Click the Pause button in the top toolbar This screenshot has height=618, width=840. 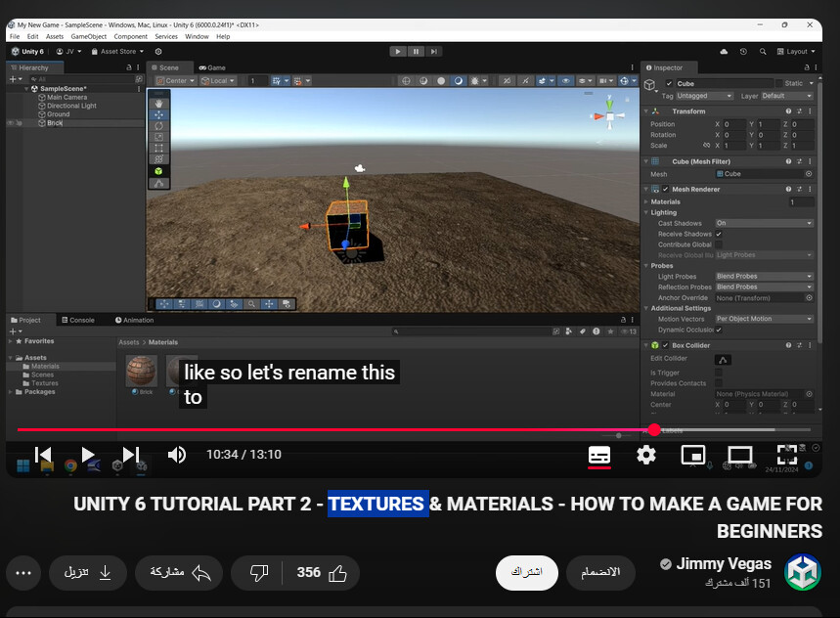point(415,51)
